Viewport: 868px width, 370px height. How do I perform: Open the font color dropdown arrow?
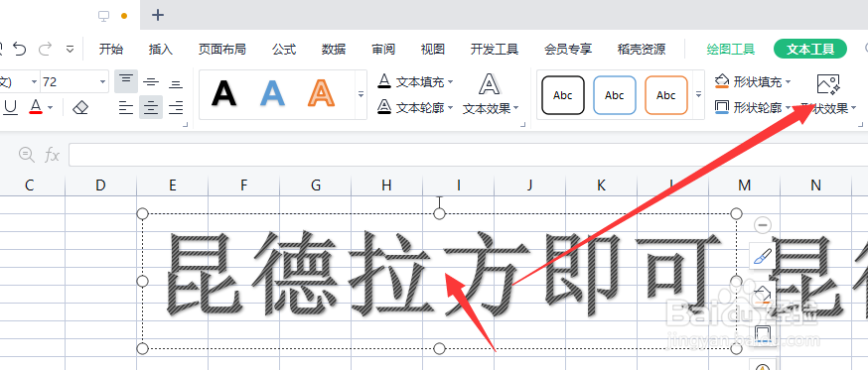(51, 107)
